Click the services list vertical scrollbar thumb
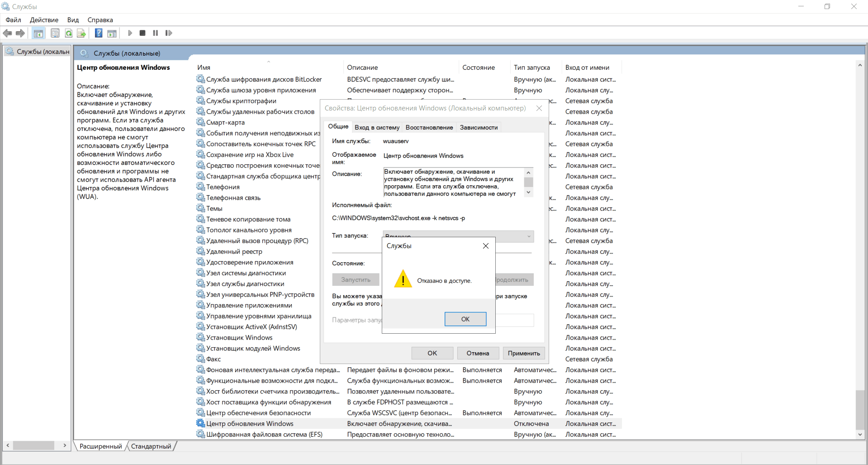Image resolution: width=868 pixels, height=465 pixels. tap(860, 409)
